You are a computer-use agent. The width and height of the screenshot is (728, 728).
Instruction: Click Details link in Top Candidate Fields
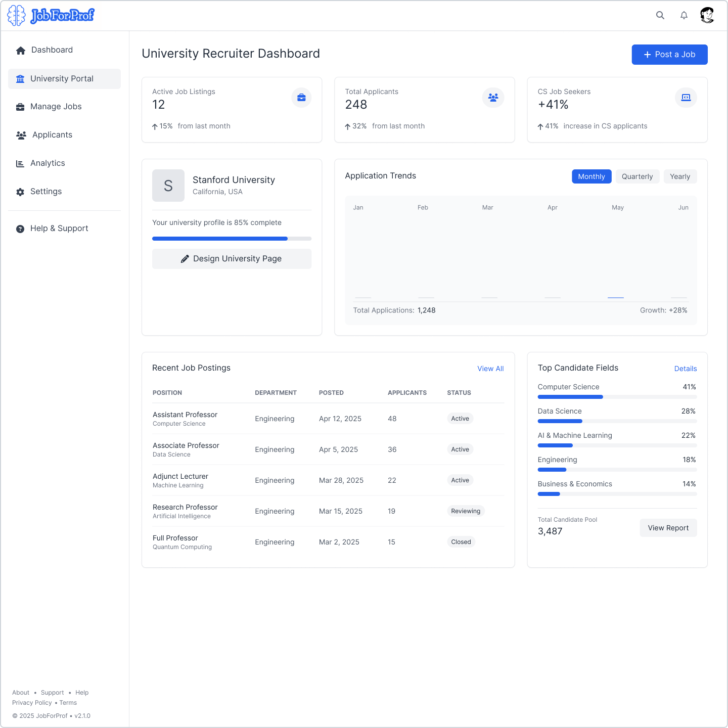point(686,369)
